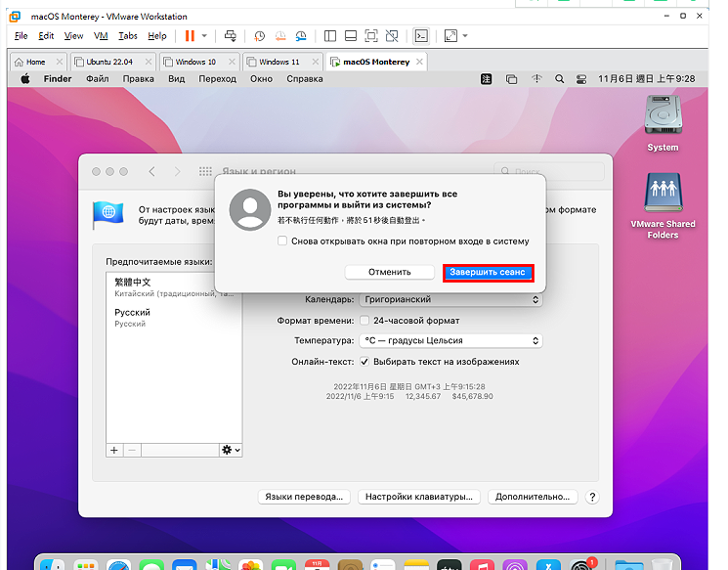Uncheck the Выбирать текст на изображениях checkbox
728x570 pixels.
point(364,362)
